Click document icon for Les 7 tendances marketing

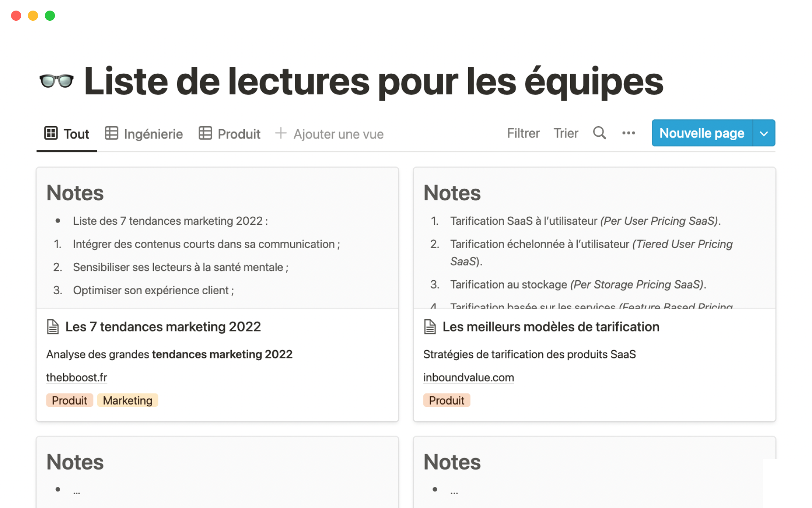53,327
